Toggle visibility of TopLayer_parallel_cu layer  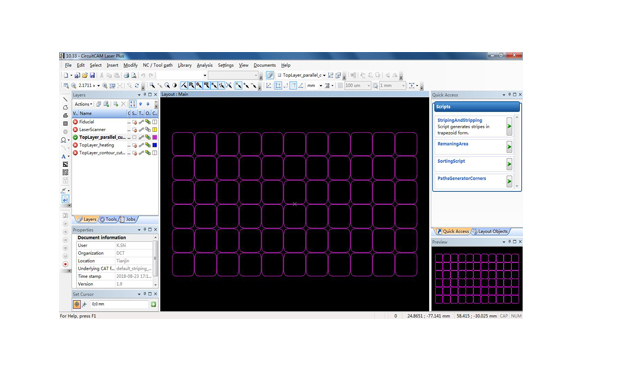pos(75,137)
